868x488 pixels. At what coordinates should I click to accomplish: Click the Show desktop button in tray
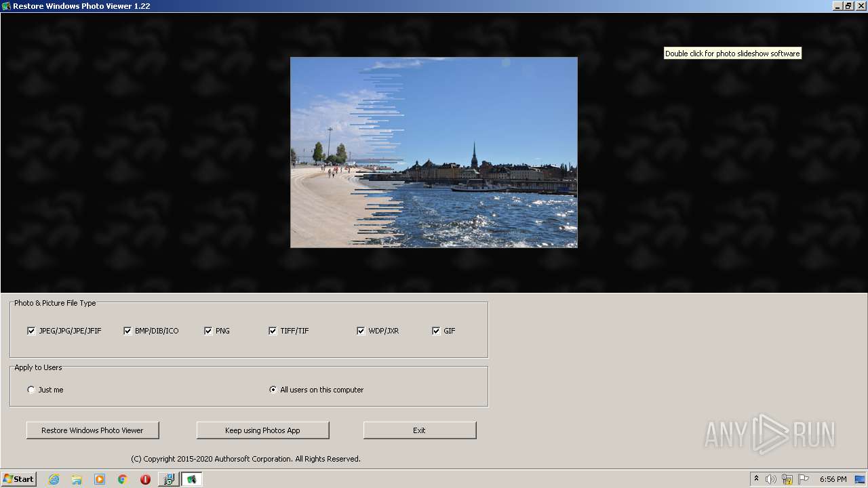click(860, 479)
